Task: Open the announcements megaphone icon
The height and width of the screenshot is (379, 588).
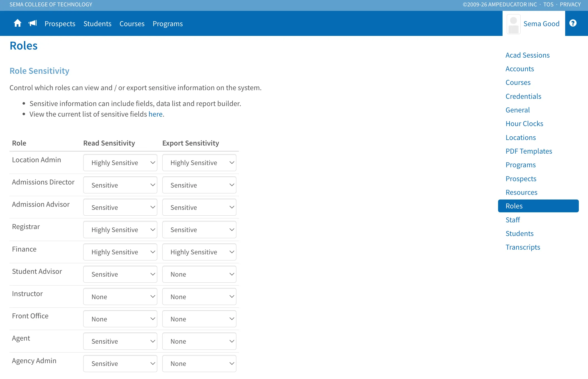Action: [x=33, y=23]
